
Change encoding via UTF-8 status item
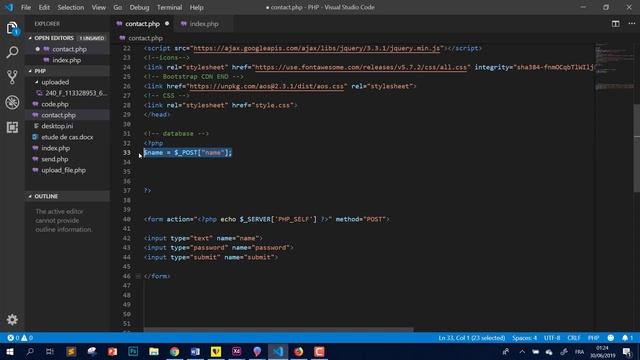click(x=552, y=338)
